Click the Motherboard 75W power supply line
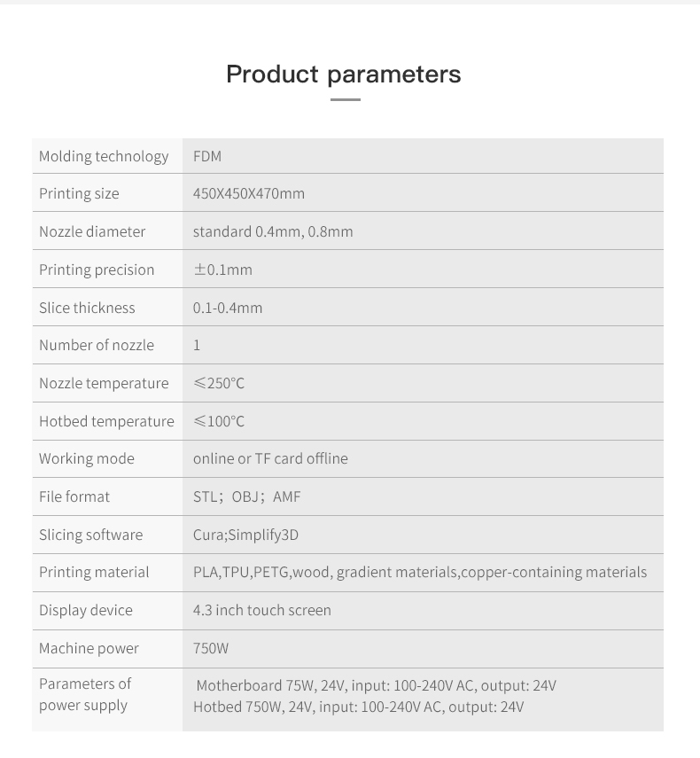Viewport: 700px width, 758px height. click(x=376, y=685)
